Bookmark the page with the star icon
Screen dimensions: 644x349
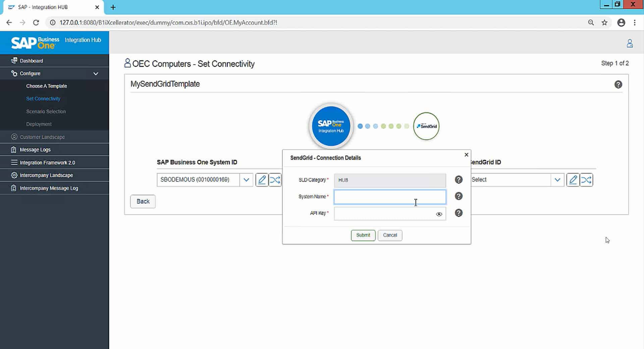tap(605, 22)
